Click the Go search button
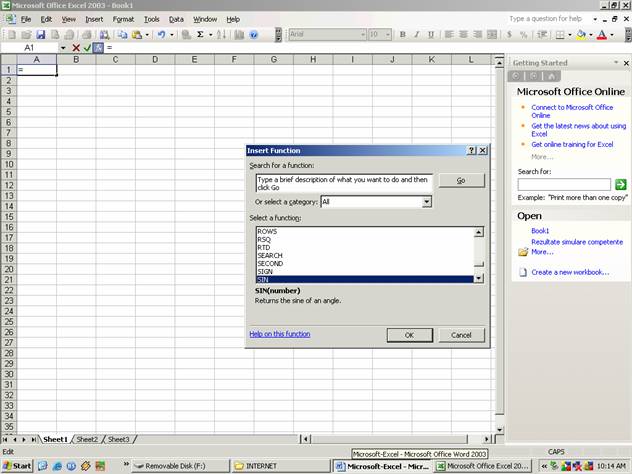632x474 pixels. (x=461, y=180)
